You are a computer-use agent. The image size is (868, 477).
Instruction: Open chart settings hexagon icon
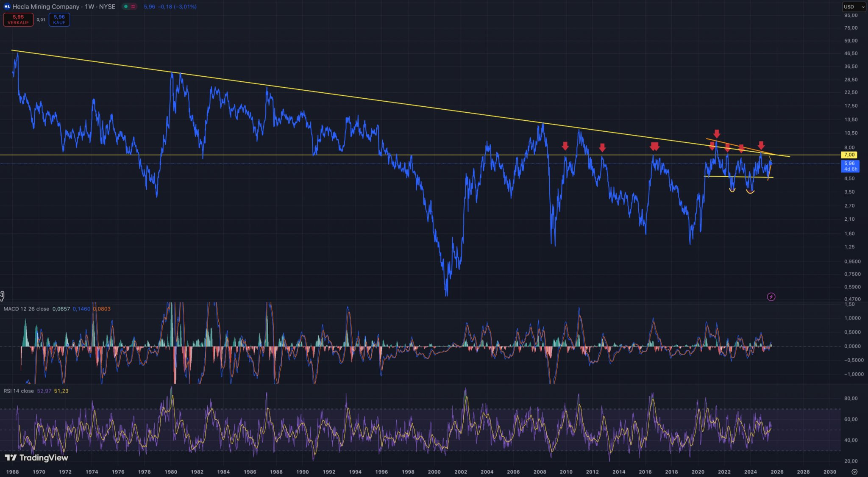click(854, 471)
